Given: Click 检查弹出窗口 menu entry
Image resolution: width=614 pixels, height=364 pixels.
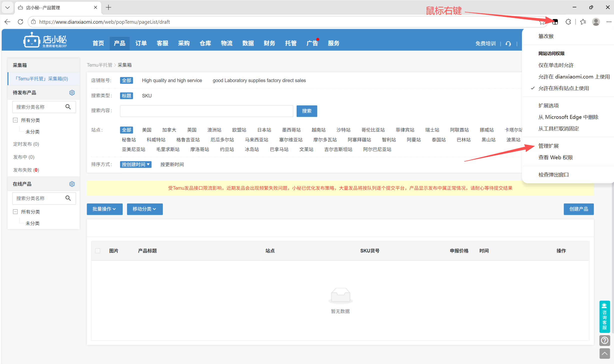Looking at the screenshot, I should click(x=553, y=175).
